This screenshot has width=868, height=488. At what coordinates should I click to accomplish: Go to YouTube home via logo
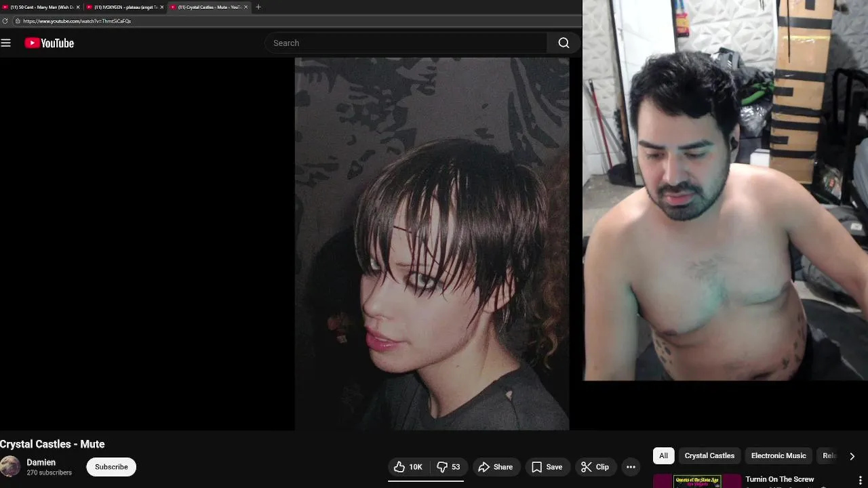click(x=50, y=43)
